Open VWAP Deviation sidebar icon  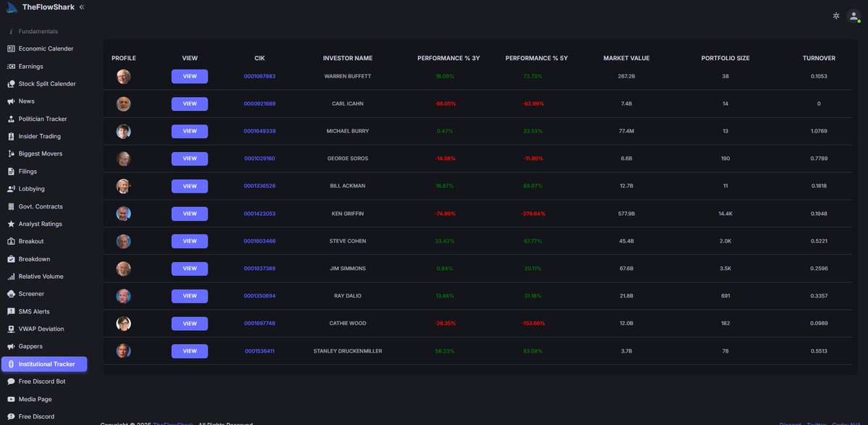click(11, 329)
